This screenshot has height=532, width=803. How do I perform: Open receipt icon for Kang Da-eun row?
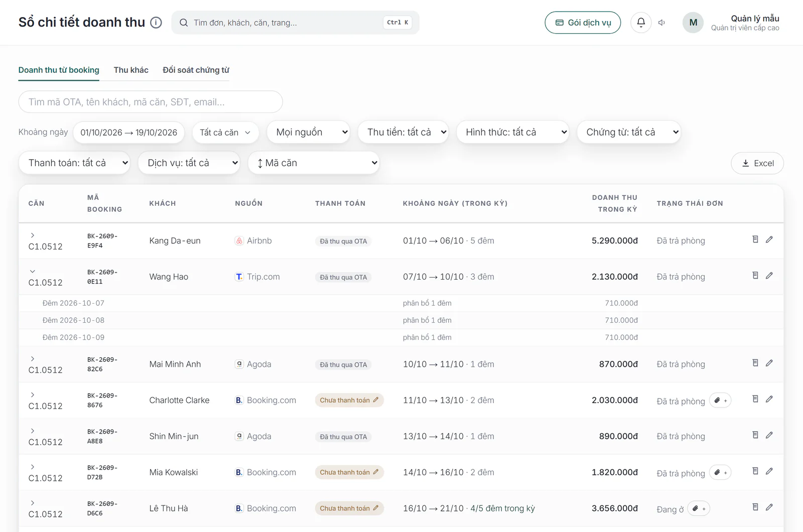pos(755,240)
